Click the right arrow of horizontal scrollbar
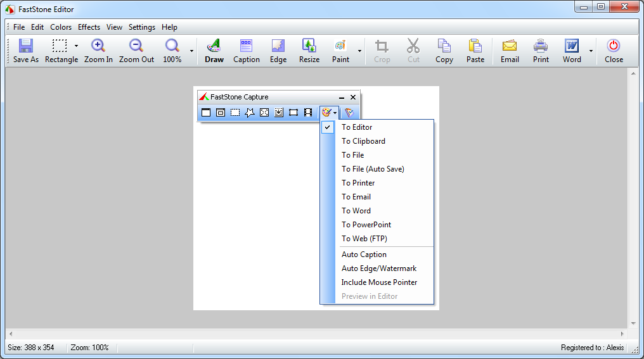The width and height of the screenshot is (644, 359). click(622, 334)
